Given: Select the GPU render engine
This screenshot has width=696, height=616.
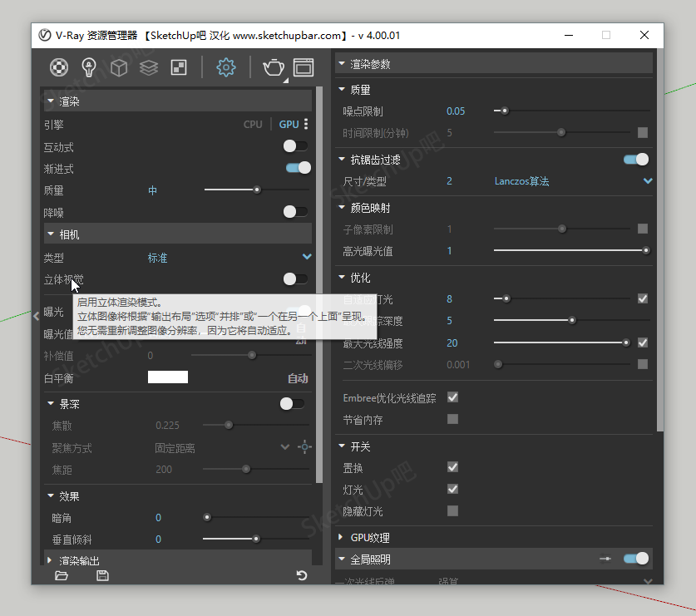Looking at the screenshot, I should (x=289, y=125).
